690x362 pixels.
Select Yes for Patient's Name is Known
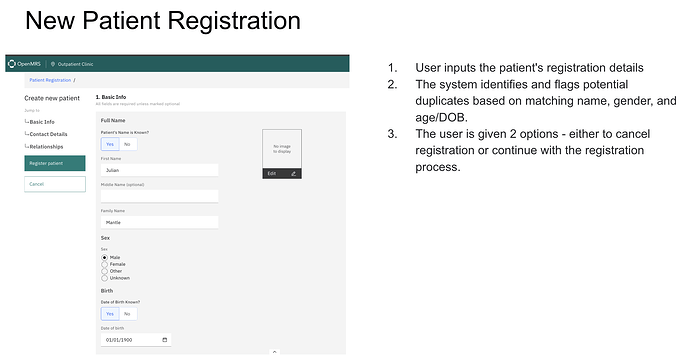(110, 144)
